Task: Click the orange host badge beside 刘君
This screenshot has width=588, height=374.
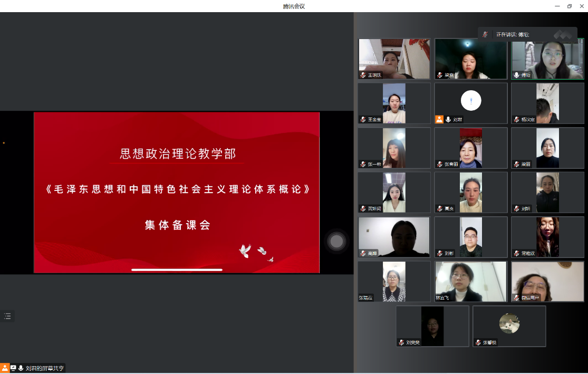Action: pos(439,120)
